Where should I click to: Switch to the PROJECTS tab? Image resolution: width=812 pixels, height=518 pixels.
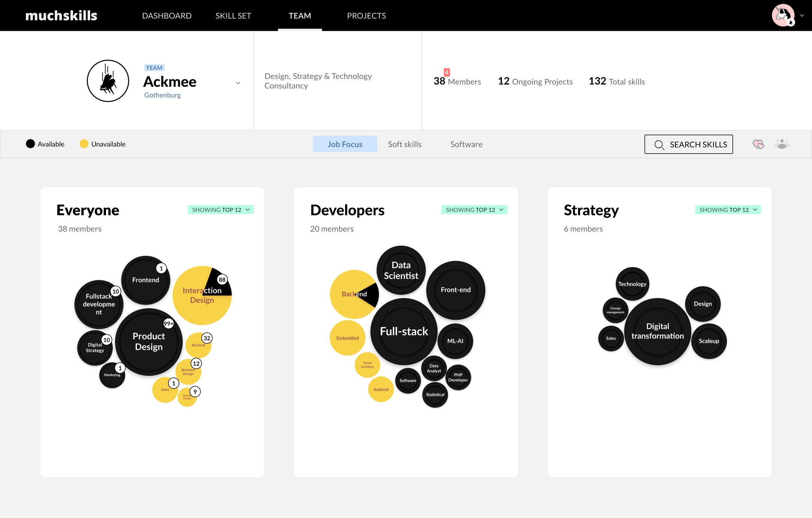click(367, 15)
